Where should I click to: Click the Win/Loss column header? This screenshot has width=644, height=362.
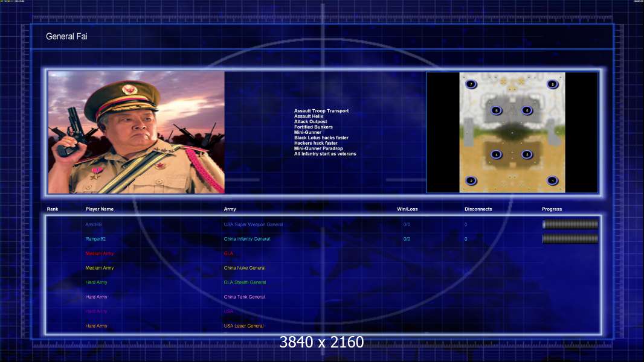407,209
